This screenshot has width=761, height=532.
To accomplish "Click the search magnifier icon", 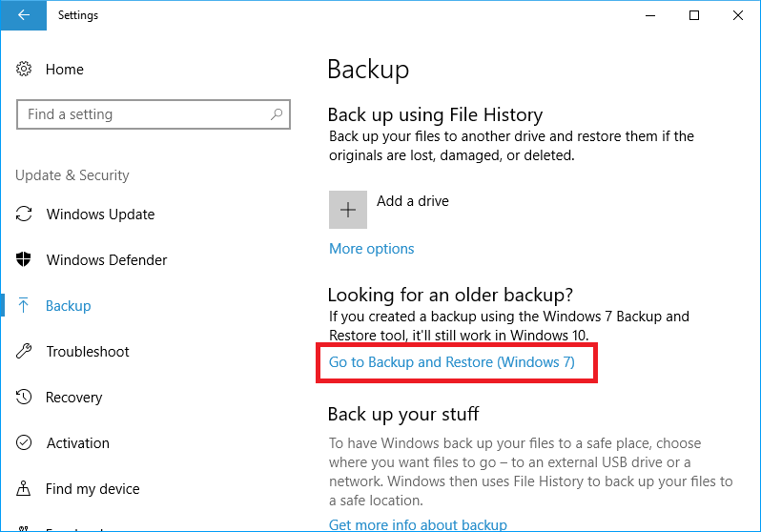I will coord(277,114).
